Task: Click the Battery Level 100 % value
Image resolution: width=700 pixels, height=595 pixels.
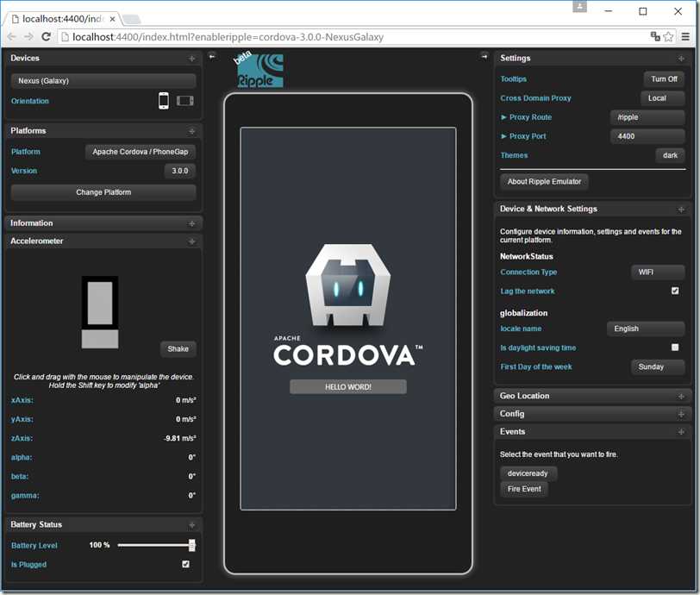Action: [x=99, y=545]
